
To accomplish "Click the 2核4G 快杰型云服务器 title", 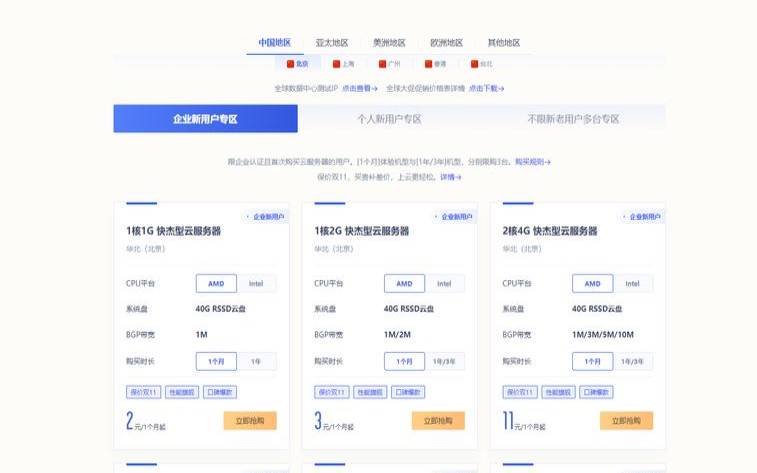I will 550,231.
